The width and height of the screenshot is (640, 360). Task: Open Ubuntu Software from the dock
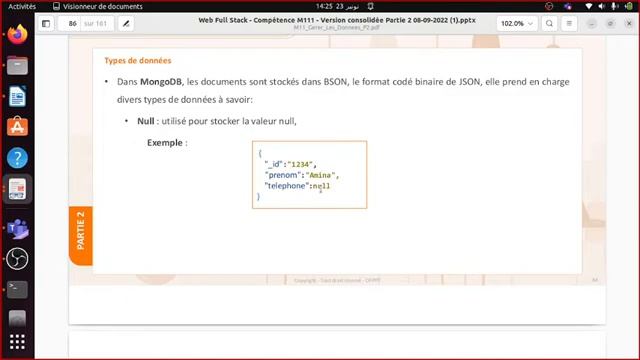pyautogui.click(x=17, y=127)
